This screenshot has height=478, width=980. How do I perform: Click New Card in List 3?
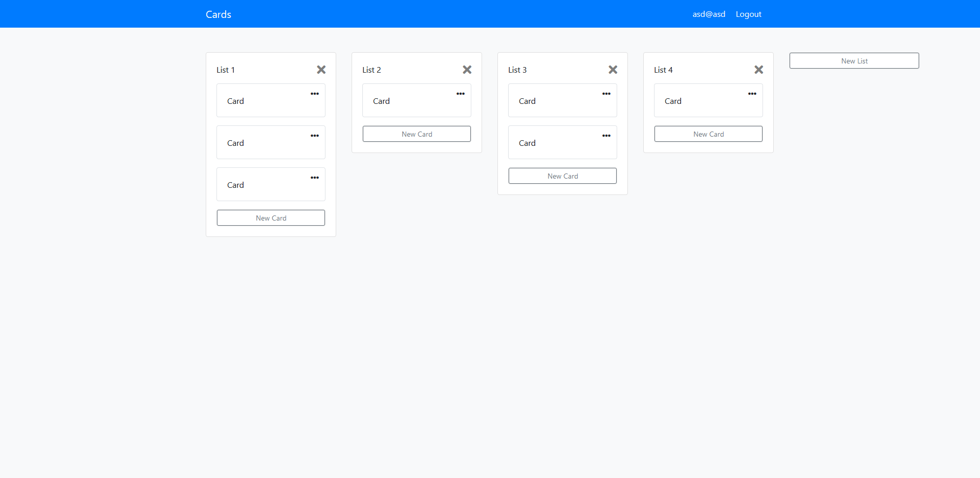[x=562, y=176]
